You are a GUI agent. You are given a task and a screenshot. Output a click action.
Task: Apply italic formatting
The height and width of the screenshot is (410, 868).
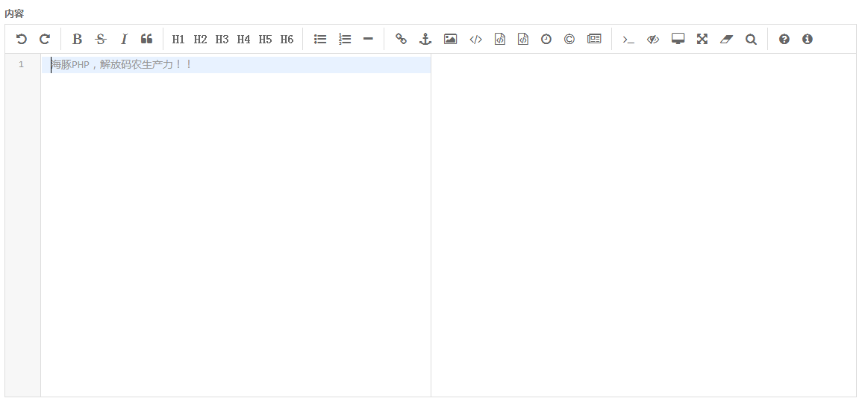[124, 39]
